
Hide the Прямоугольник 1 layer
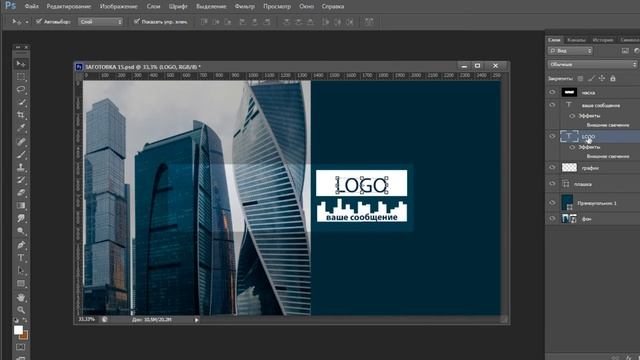point(552,202)
